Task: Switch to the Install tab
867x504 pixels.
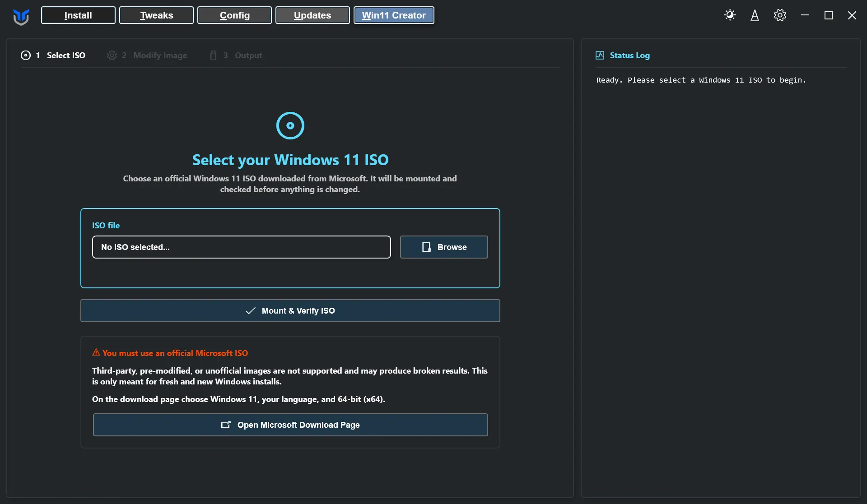Action: click(78, 15)
